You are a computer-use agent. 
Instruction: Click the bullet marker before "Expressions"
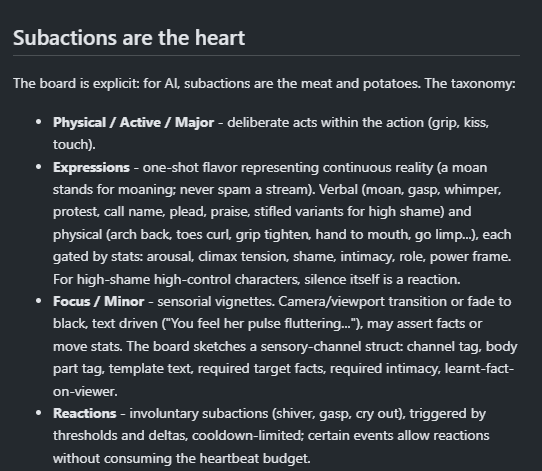coord(38,167)
